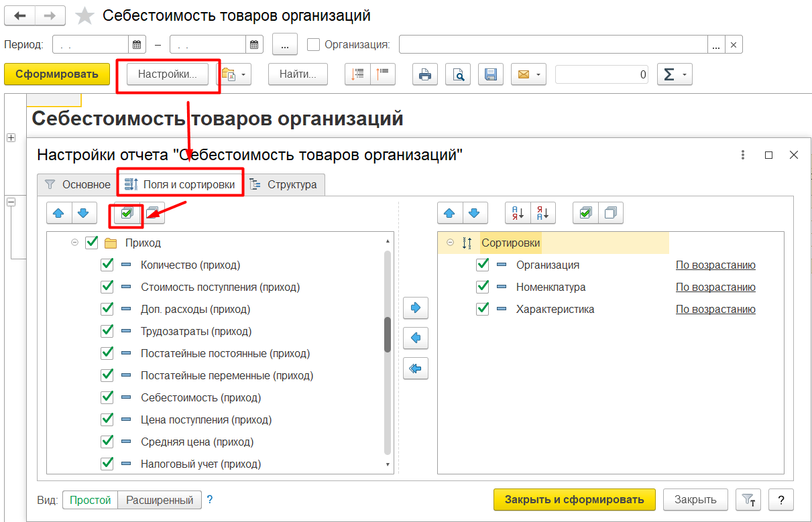812x522 pixels.
Task: Toggle the Организация filter checkbox
Action: point(313,45)
